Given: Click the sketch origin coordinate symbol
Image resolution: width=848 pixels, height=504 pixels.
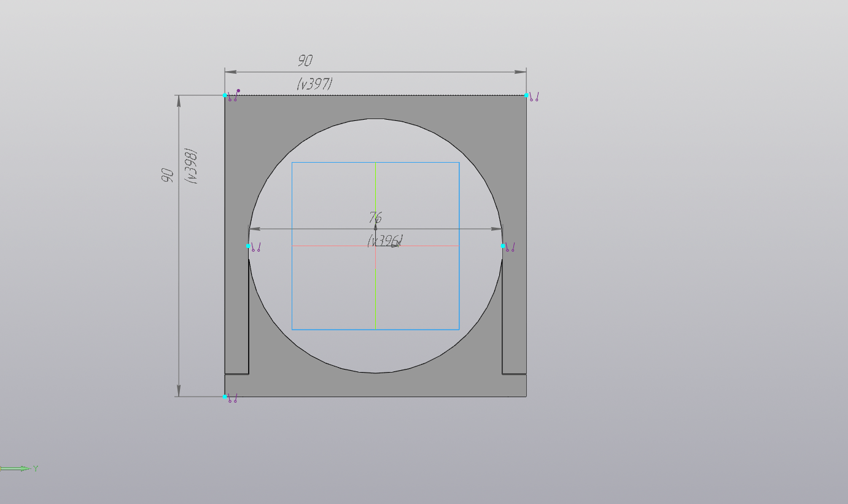Looking at the screenshot, I should (x=376, y=246).
